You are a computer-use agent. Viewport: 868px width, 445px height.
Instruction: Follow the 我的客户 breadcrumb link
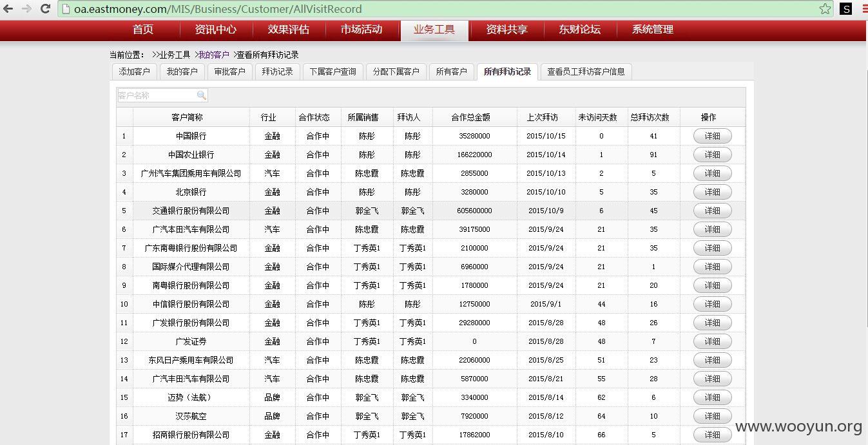(x=213, y=55)
